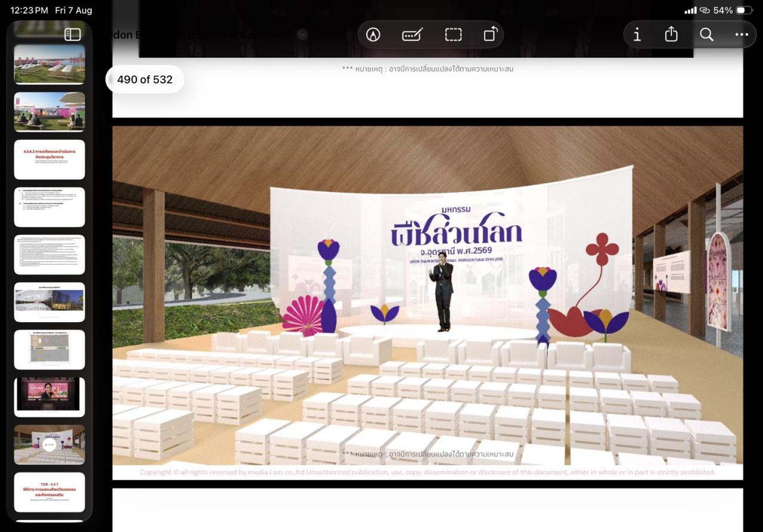This screenshot has height=532, width=763.
Task: Search the document with the magnifier icon
Action: [706, 35]
